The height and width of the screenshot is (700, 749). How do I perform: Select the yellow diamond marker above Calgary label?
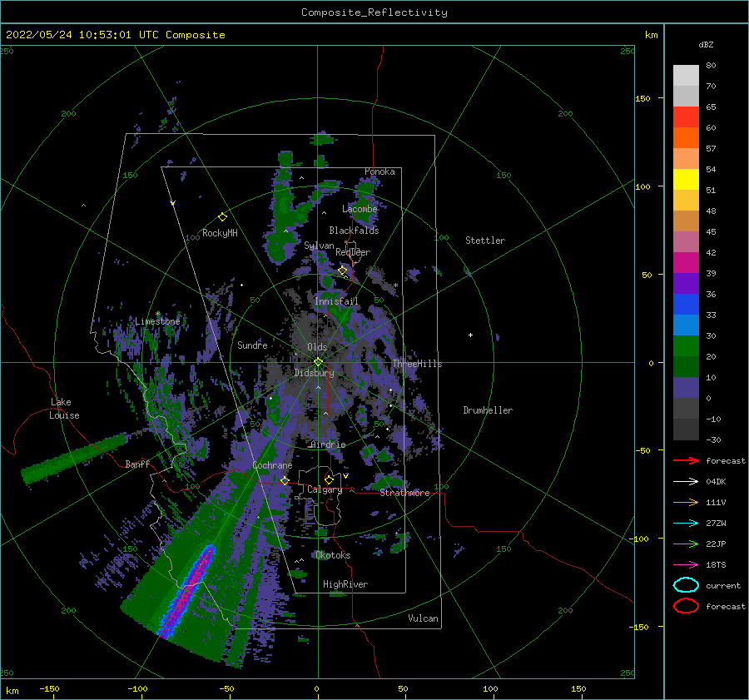[329, 479]
